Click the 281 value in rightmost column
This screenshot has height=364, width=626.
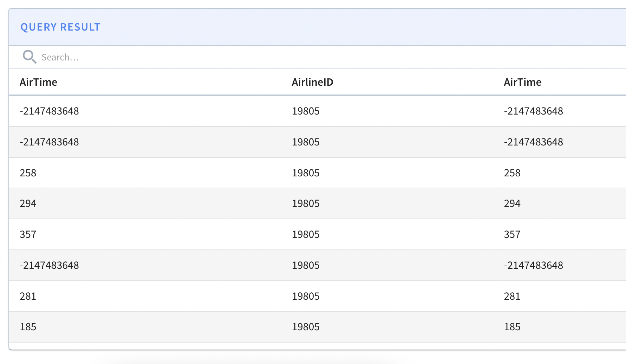[x=512, y=296]
